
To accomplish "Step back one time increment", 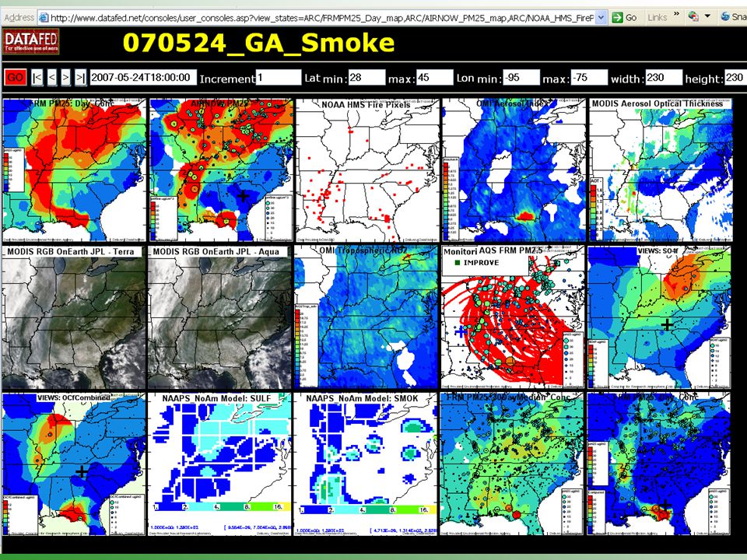I will pos(52,78).
